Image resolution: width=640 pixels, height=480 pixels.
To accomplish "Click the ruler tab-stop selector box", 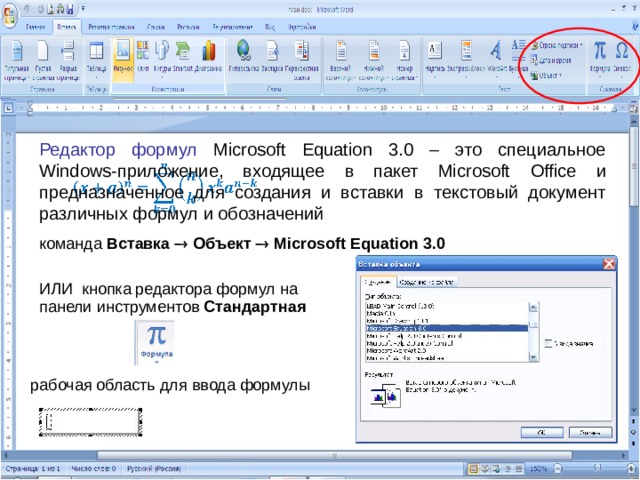I will [9, 108].
